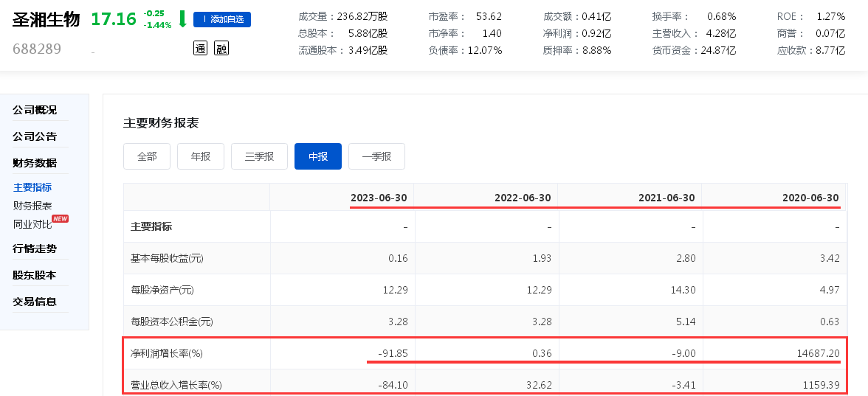Click the -91.85 net profit growth cell

click(x=393, y=353)
